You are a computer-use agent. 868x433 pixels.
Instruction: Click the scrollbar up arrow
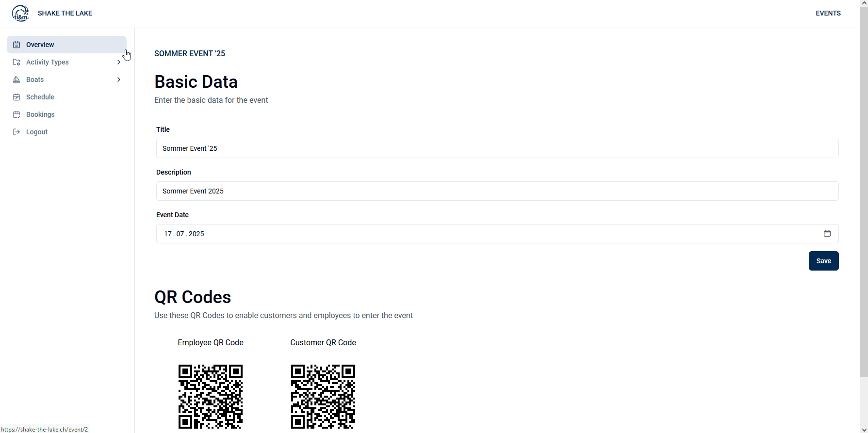pyautogui.click(x=864, y=3)
